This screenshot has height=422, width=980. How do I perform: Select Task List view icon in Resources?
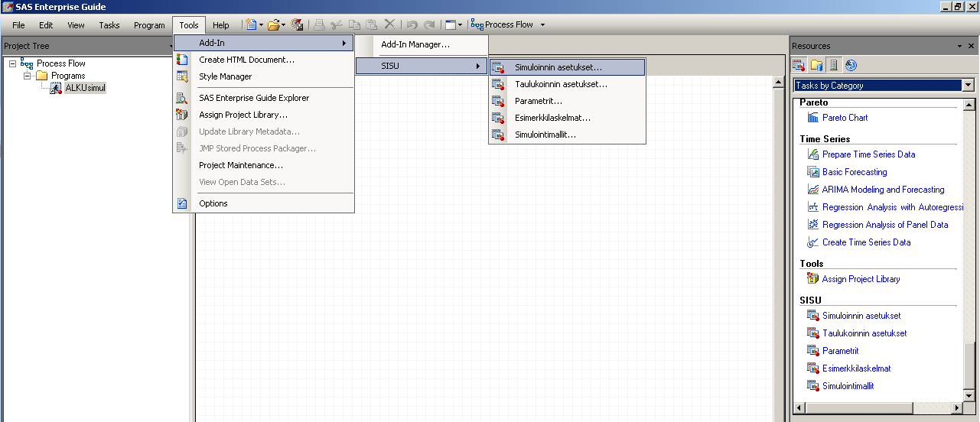click(799, 66)
